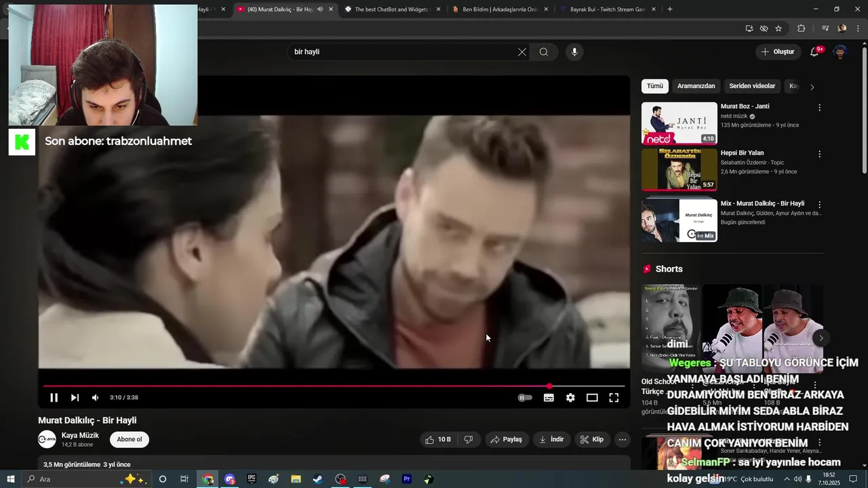Click install app icon in address bar

pyautogui.click(x=749, y=28)
